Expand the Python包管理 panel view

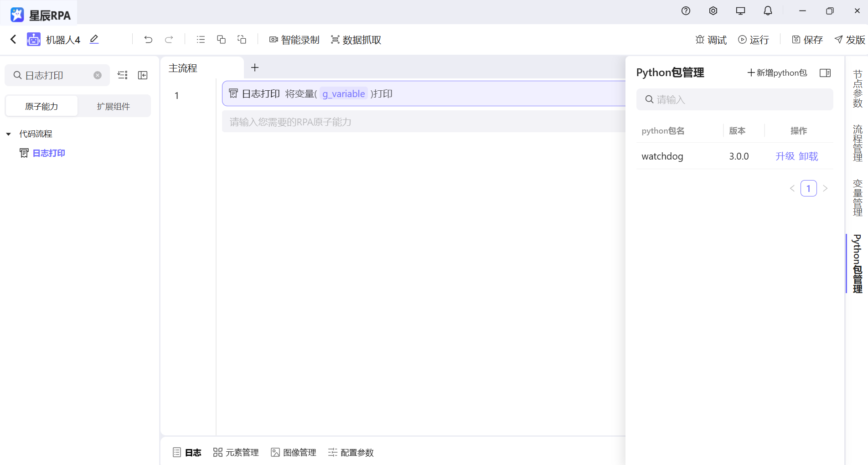825,72
